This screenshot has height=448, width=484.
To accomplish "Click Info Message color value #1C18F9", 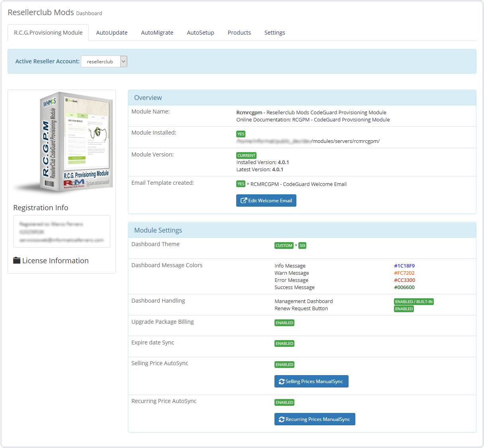I will (x=404, y=266).
